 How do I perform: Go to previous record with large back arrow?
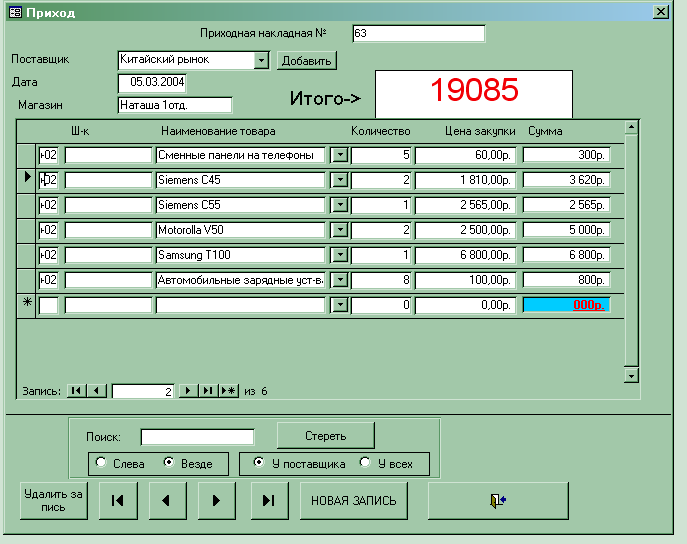167,500
